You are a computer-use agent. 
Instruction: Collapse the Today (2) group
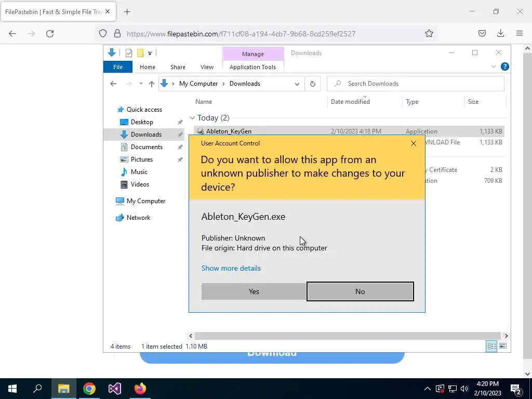pyautogui.click(x=192, y=118)
